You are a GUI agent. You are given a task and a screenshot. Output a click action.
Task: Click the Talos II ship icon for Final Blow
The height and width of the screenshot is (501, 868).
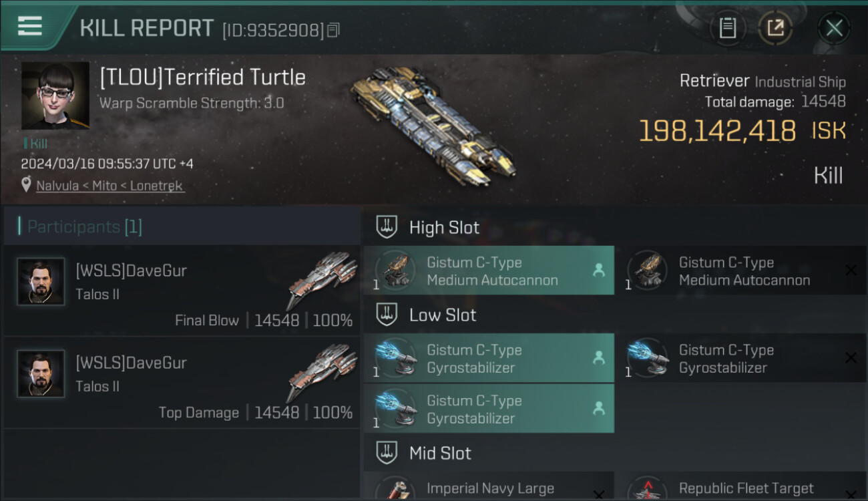[x=322, y=279]
